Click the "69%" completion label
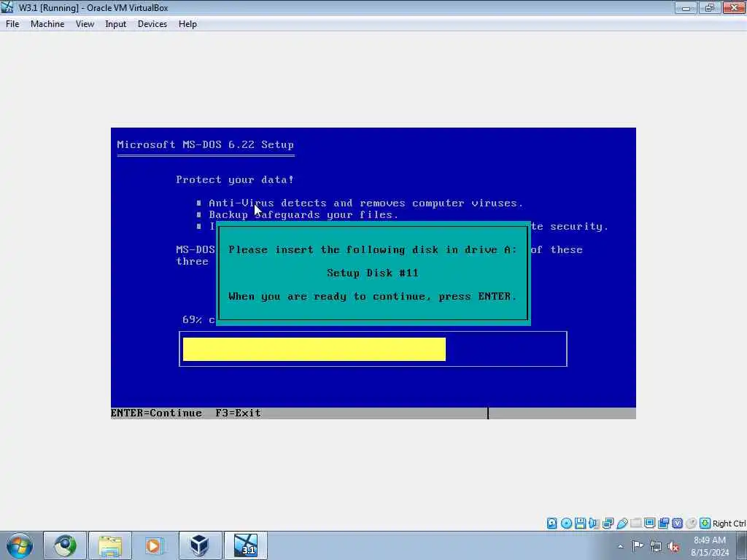 pos(192,319)
